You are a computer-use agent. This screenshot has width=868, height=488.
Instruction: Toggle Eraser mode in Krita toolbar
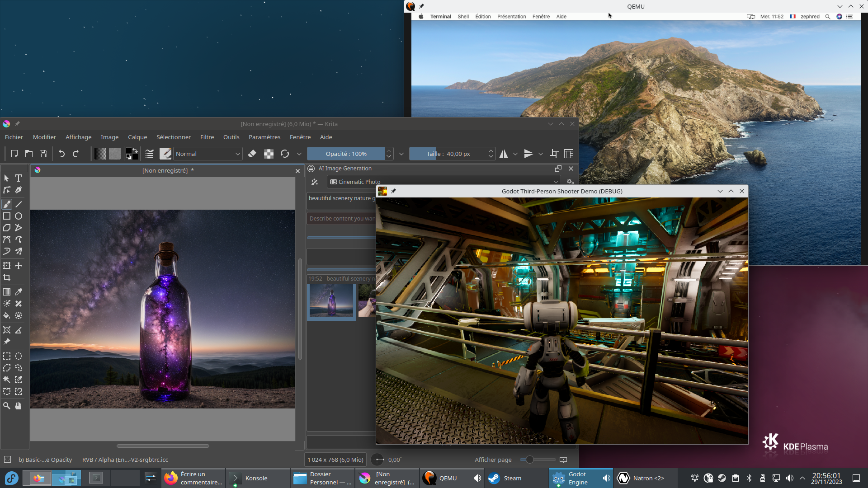coord(252,154)
